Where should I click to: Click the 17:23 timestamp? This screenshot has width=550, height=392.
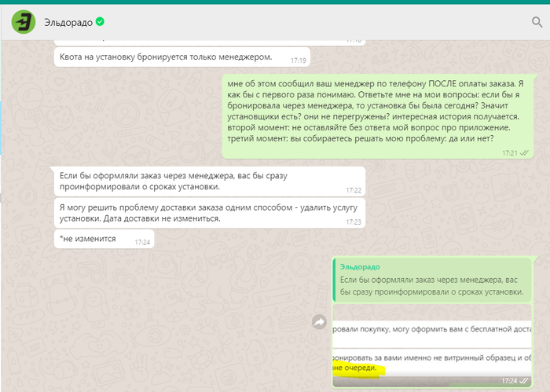click(354, 222)
